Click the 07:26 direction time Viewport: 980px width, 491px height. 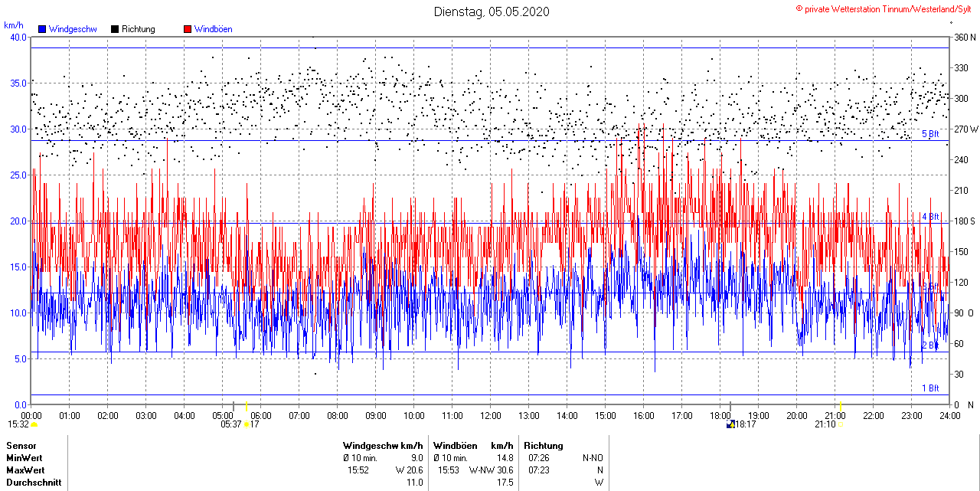539,457
